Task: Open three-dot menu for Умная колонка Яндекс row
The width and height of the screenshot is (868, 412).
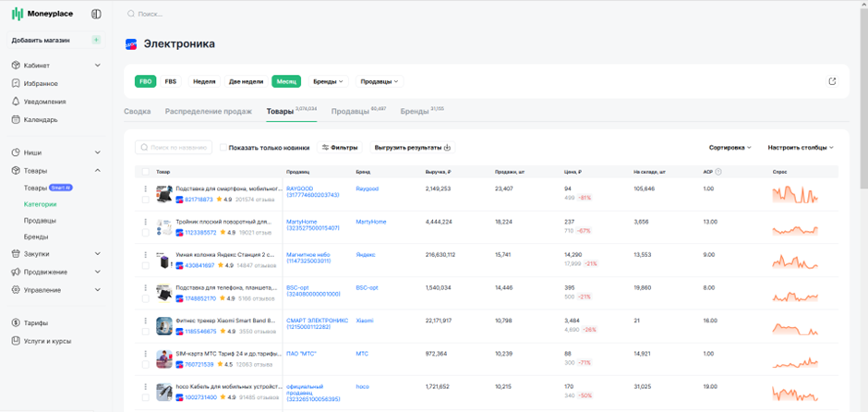Action: click(146, 255)
